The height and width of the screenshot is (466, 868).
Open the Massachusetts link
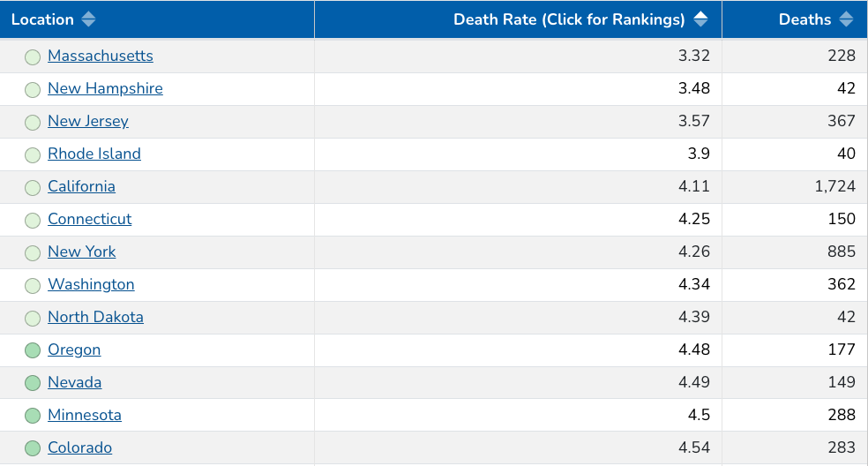[x=101, y=56]
